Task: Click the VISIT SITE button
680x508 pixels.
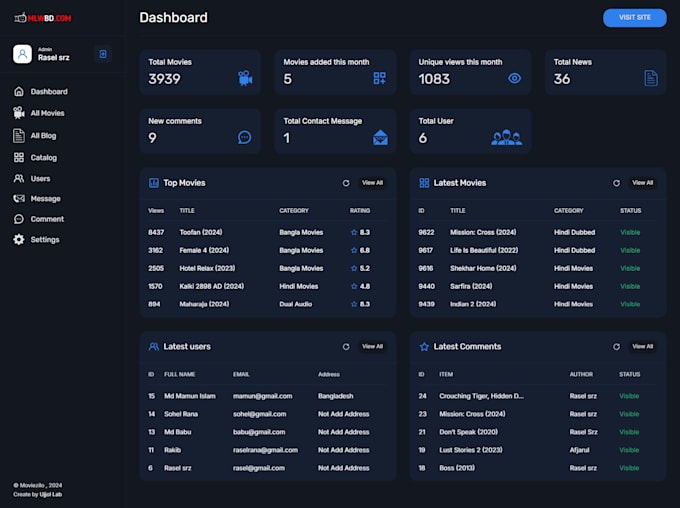Action: [x=634, y=18]
